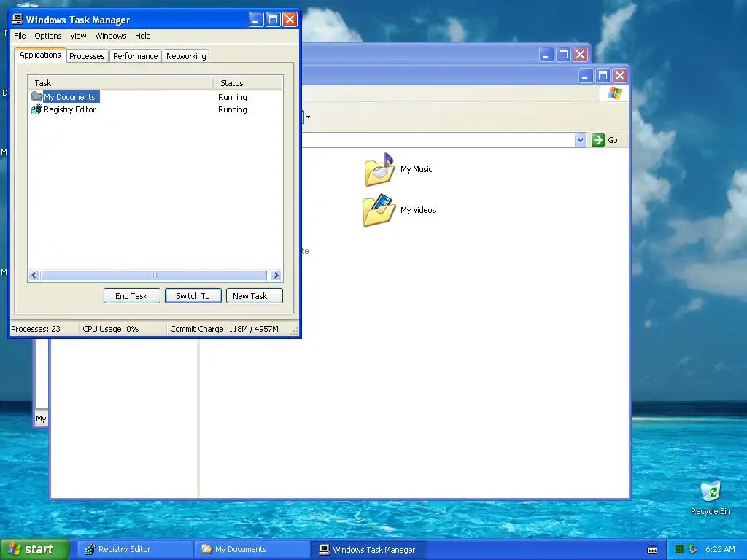
Task: Minimize the front My Documents window
Action: pos(586,75)
